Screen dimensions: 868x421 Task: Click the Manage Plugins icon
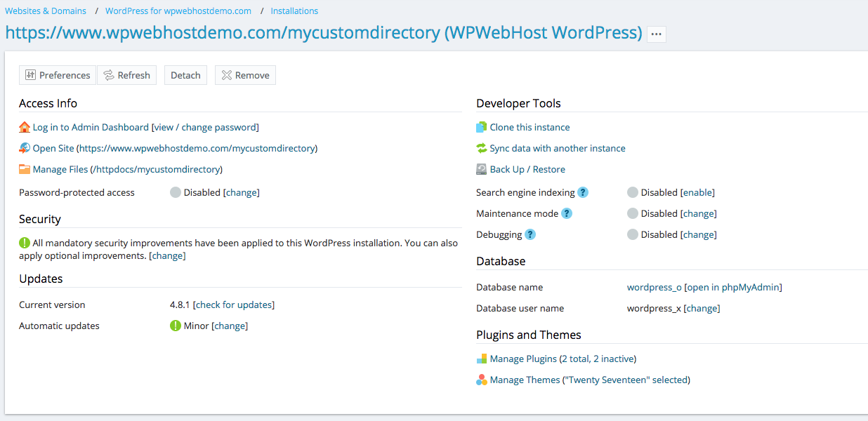(x=482, y=359)
